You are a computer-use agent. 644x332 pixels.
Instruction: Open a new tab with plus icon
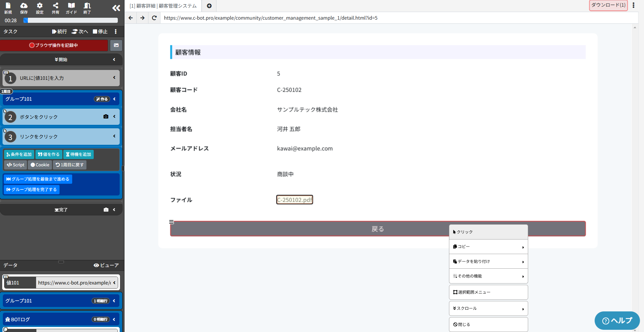[x=209, y=6]
